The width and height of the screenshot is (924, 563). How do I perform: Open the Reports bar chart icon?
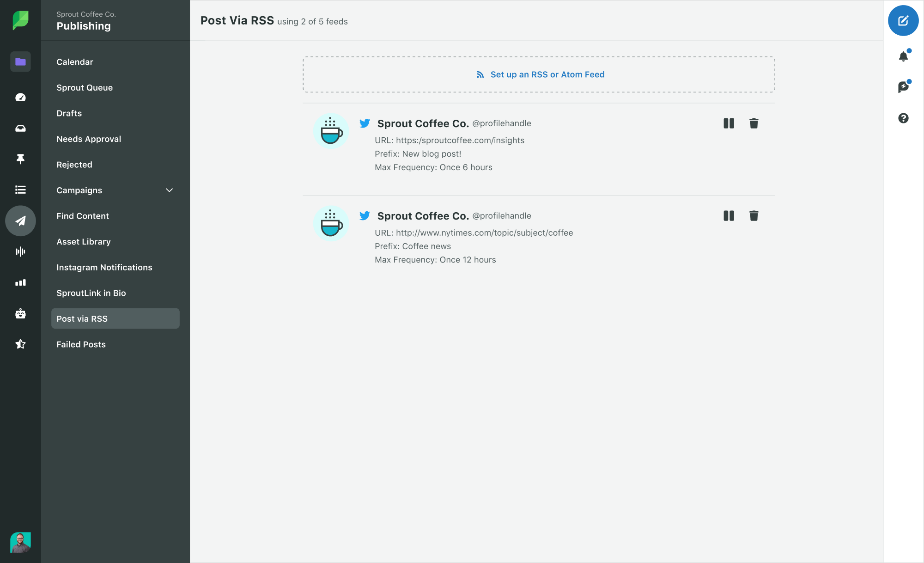coord(20,282)
